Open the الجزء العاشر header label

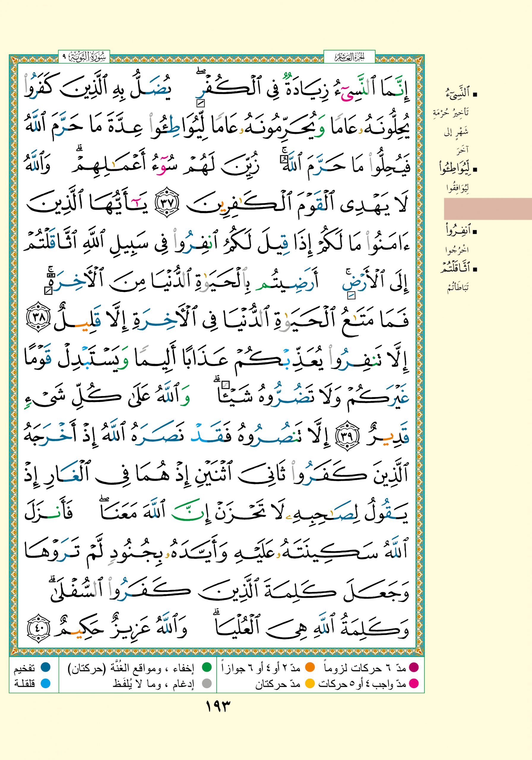point(349,57)
